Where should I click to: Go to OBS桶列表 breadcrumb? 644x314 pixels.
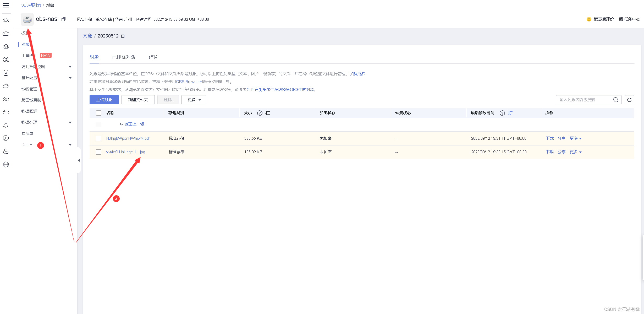pyautogui.click(x=31, y=5)
